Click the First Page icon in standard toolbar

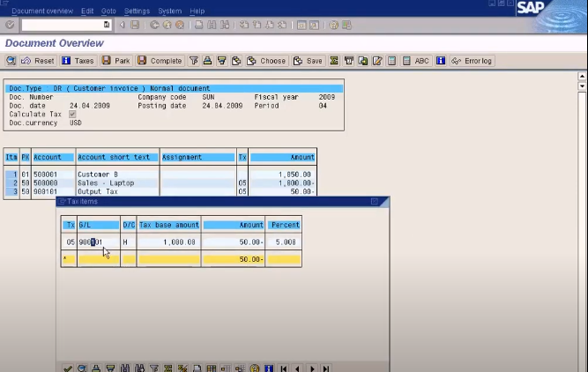(243, 26)
